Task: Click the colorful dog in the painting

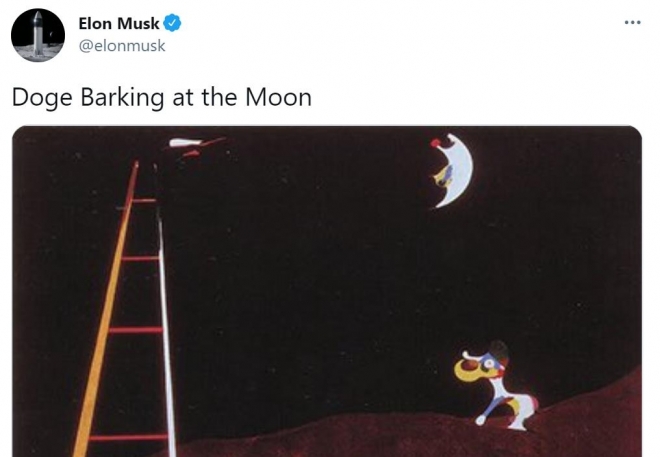Action: [495, 386]
